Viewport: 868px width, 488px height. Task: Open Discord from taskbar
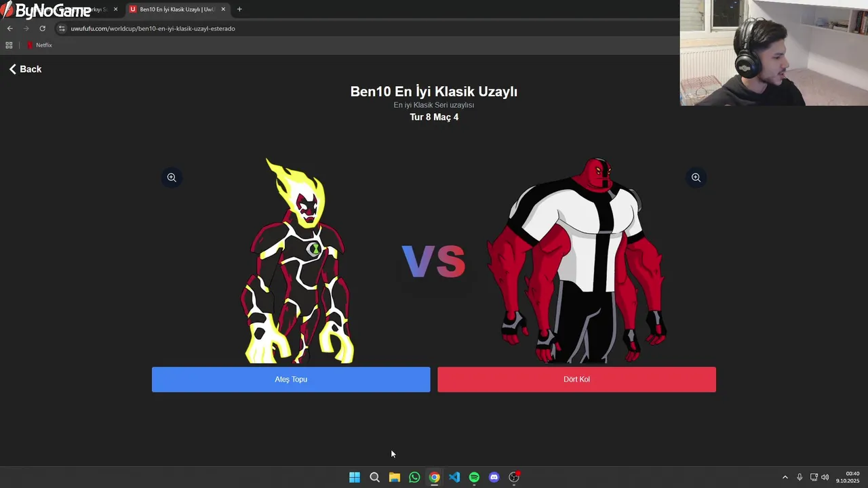[x=494, y=477]
